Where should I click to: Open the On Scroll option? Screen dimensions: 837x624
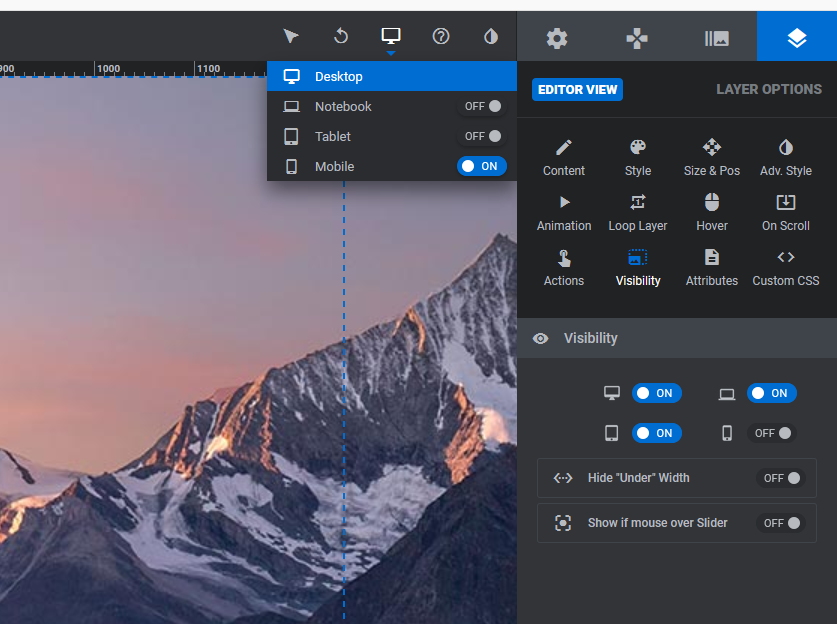point(786,213)
